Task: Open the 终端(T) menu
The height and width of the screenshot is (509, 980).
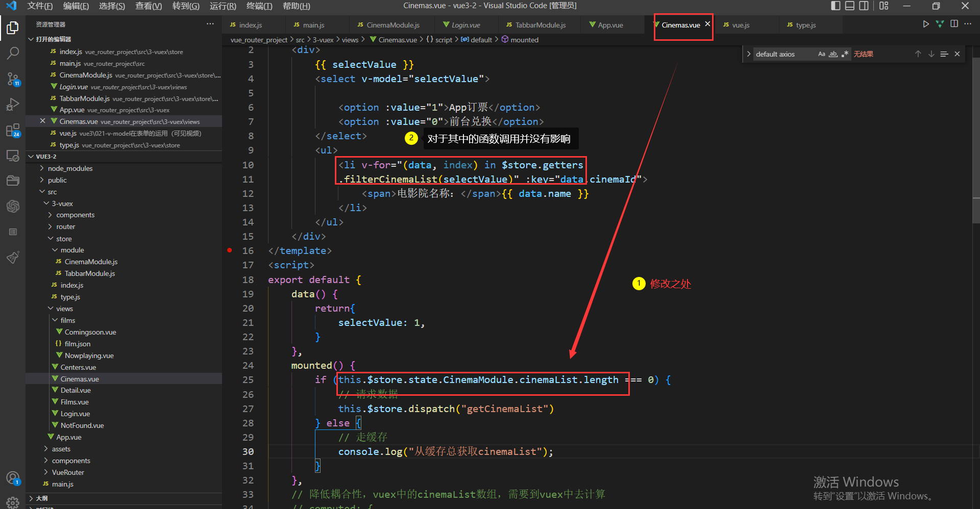Action: [x=259, y=6]
